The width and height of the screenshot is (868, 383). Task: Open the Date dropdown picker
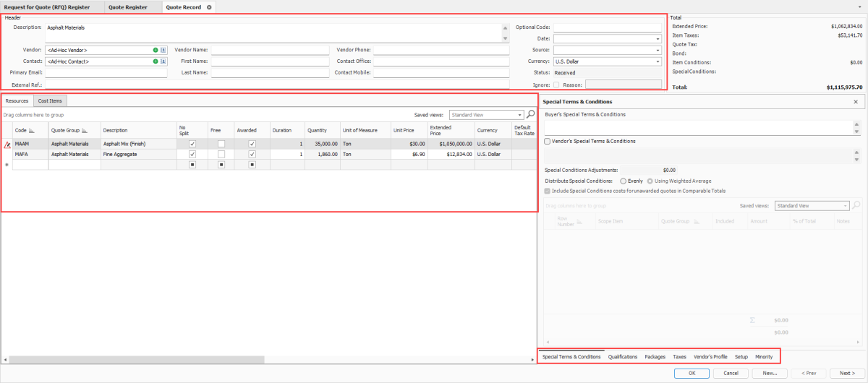click(x=658, y=39)
